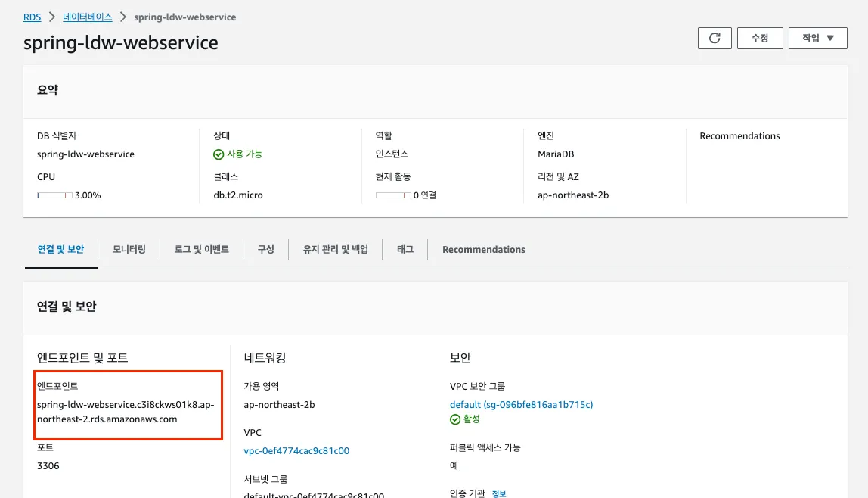
Task: Click the 정보 info link beside 인증 기관
Action: [499, 493]
